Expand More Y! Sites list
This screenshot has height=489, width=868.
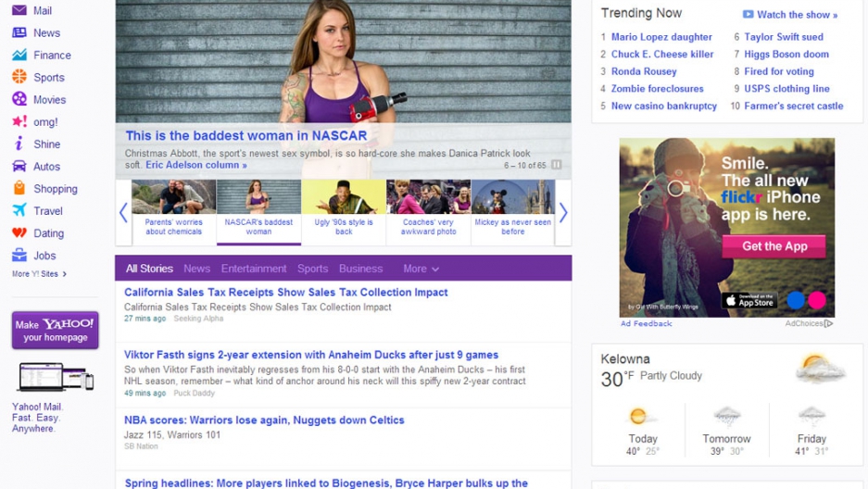(x=39, y=274)
